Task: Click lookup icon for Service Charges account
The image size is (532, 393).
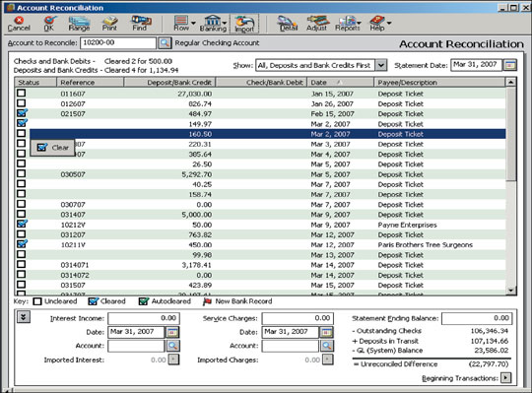Action: (326, 346)
